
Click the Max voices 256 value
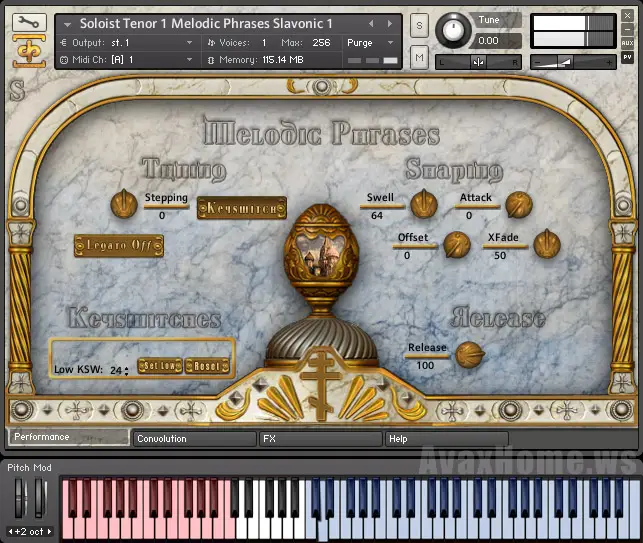click(321, 43)
